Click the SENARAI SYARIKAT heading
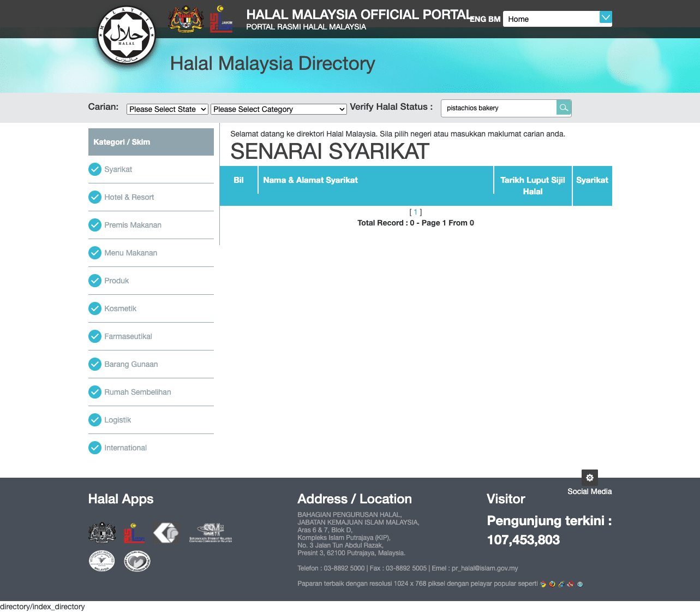Screen dimensions: 700x612 coord(330,152)
